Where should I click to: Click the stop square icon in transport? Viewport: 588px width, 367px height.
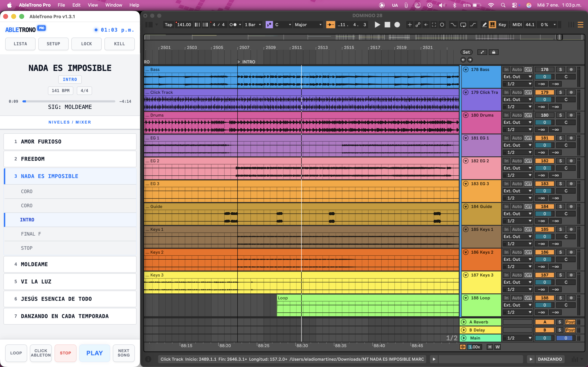coord(387,24)
